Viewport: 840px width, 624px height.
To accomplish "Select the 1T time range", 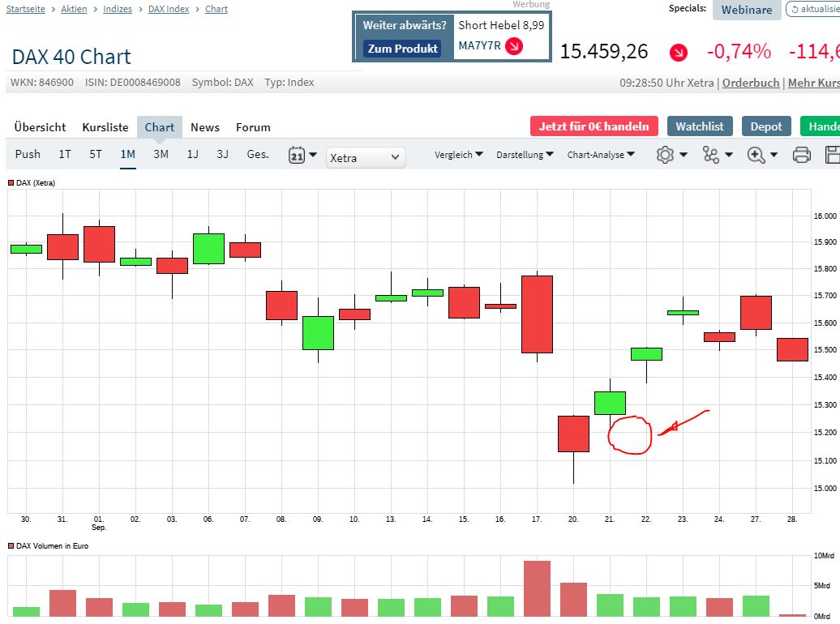I will [65, 154].
